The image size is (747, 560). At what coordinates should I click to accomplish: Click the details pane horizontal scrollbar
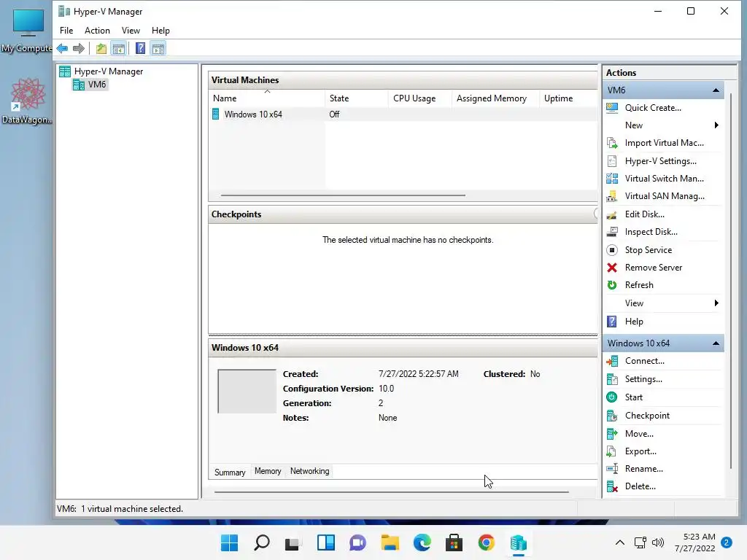point(391,492)
